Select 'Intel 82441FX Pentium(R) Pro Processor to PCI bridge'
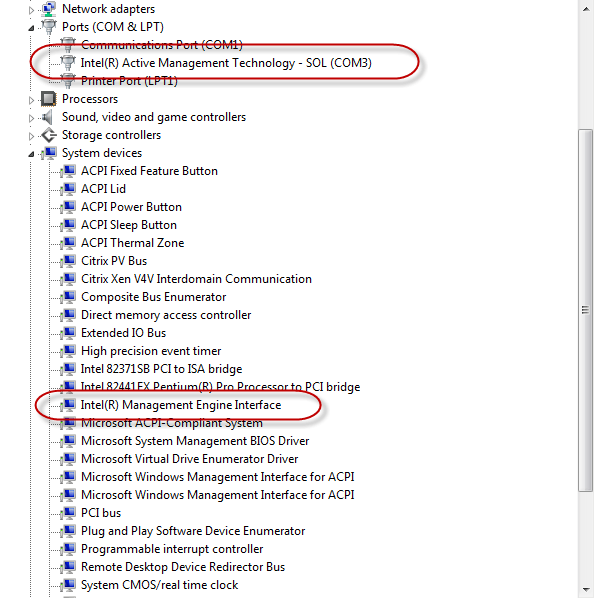This screenshot has width=594, height=598. (x=220, y=387)
